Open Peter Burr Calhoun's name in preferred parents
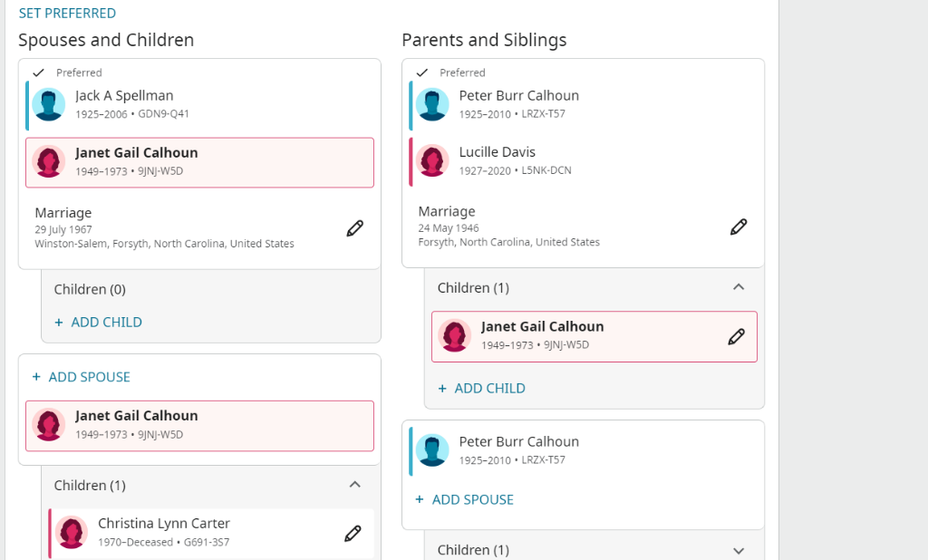 click(x=518, y=95)
